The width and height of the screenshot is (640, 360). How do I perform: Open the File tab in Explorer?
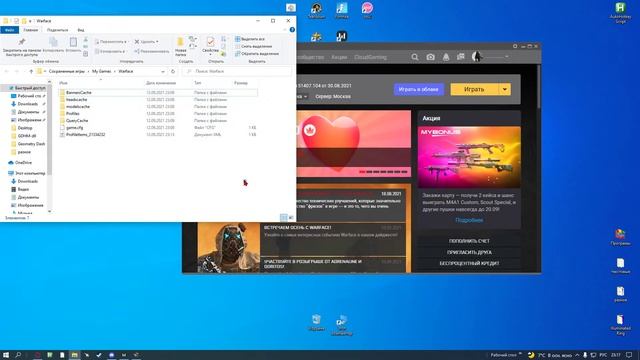pyautogui.click(x=9, y=30)
